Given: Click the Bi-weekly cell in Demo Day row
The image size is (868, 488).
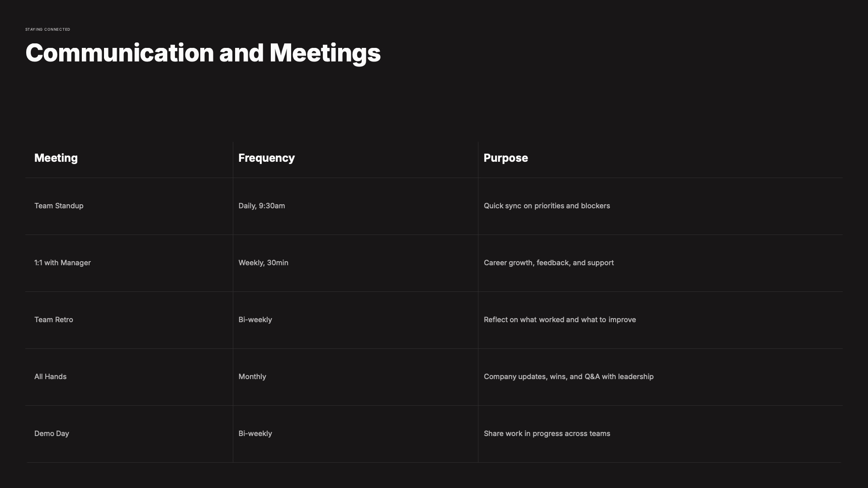Looking at the screenshot, I should 255,434.
